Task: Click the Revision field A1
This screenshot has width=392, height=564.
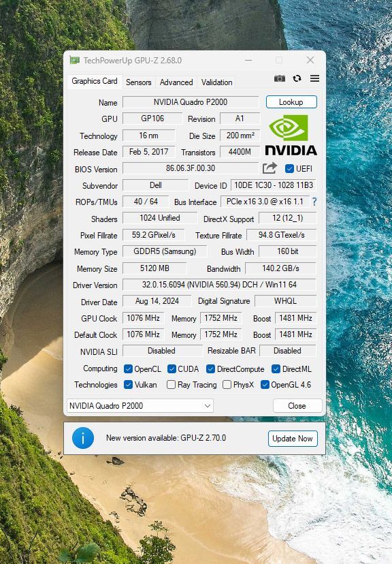Action: coord(240,119)
